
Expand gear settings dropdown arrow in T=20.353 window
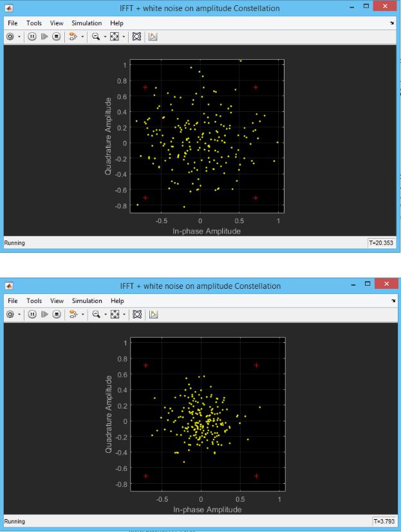point(19,37)
